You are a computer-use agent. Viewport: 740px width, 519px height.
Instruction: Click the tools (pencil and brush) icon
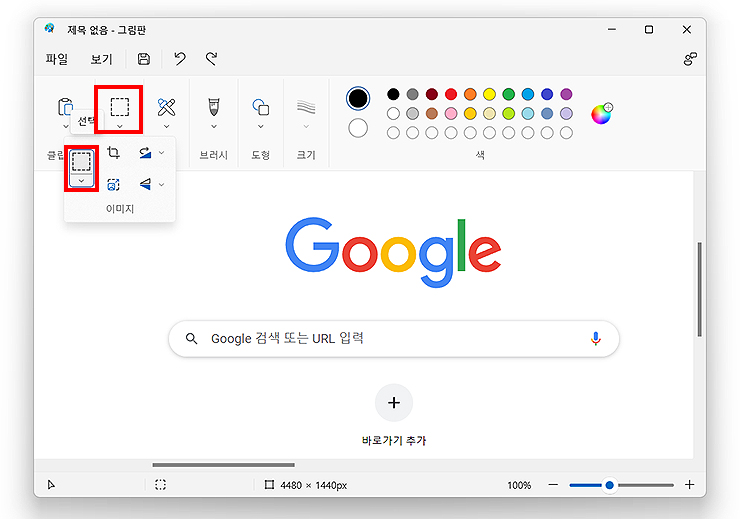tap(166, 107)
